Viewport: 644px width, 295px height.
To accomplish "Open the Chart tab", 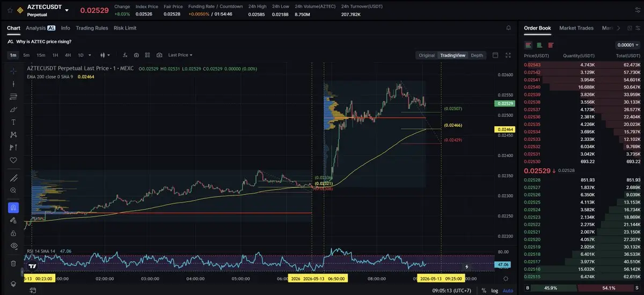I will pos(13,28).
